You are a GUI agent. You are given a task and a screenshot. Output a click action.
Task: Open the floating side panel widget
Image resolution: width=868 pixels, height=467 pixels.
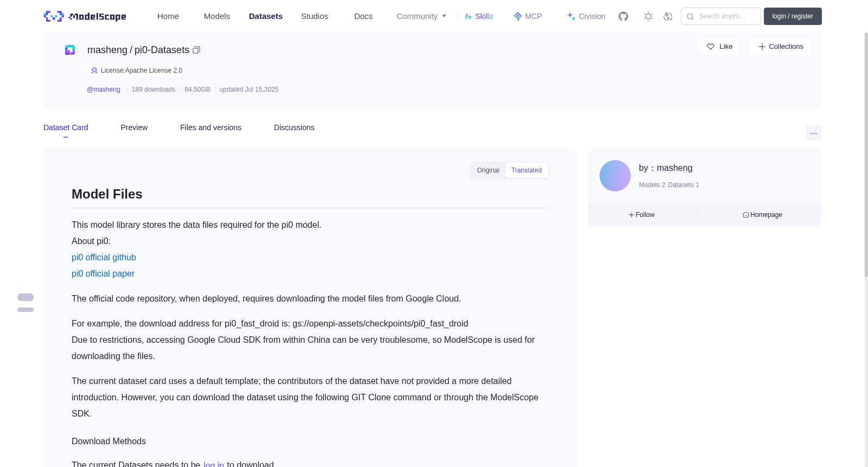[x=25, y=303]
